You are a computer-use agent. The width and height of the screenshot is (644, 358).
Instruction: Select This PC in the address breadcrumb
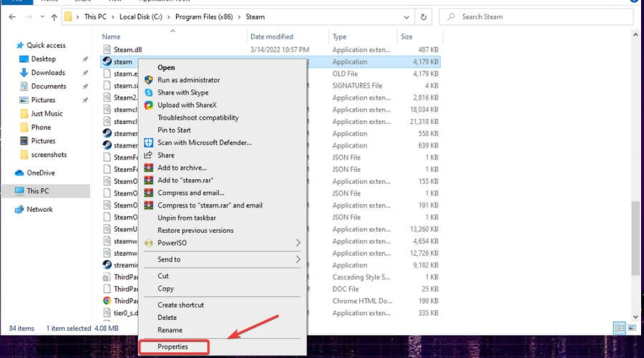tap(95, 17)
